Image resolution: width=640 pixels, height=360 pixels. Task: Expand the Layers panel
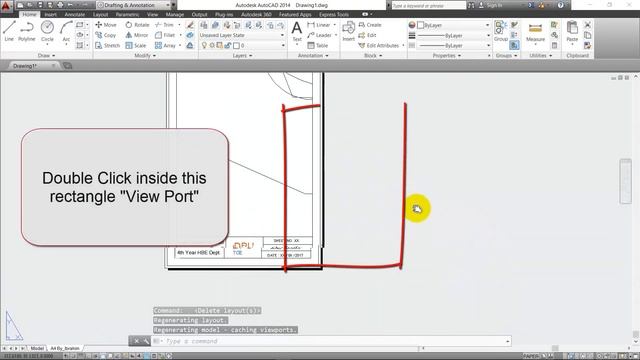pos(242,56)
